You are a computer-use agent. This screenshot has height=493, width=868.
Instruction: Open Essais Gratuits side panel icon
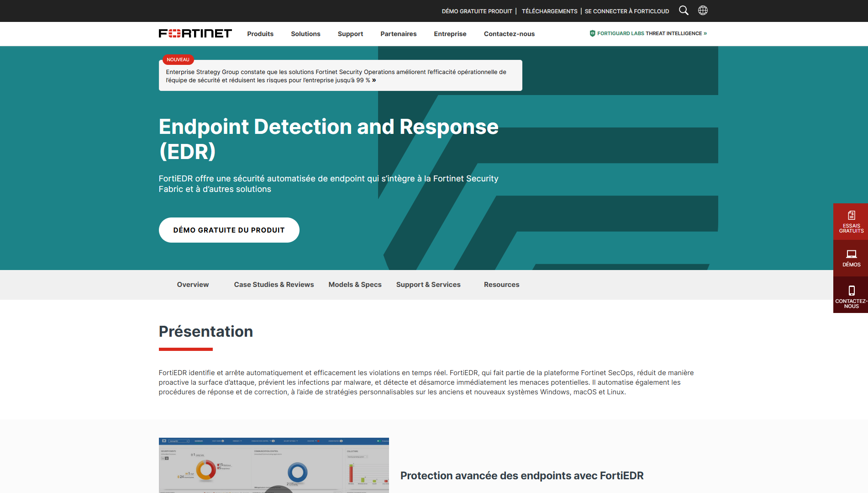point(851,216)
